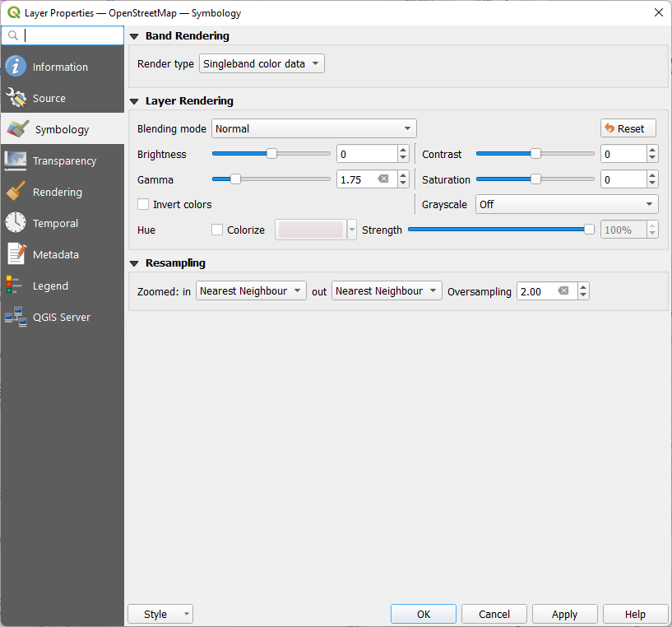The image size is (672, 627).
Task: Click the Cancel button
Action: [494, 614]
